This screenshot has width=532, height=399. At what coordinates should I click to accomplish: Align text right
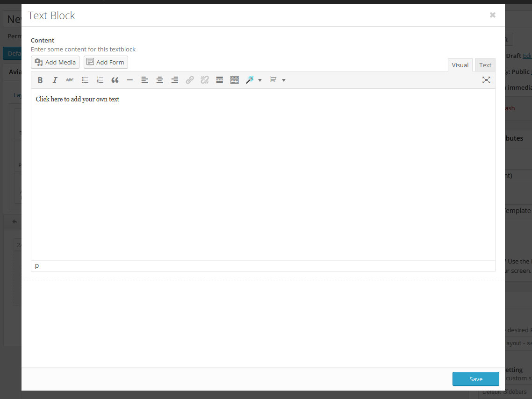point(174,80)
